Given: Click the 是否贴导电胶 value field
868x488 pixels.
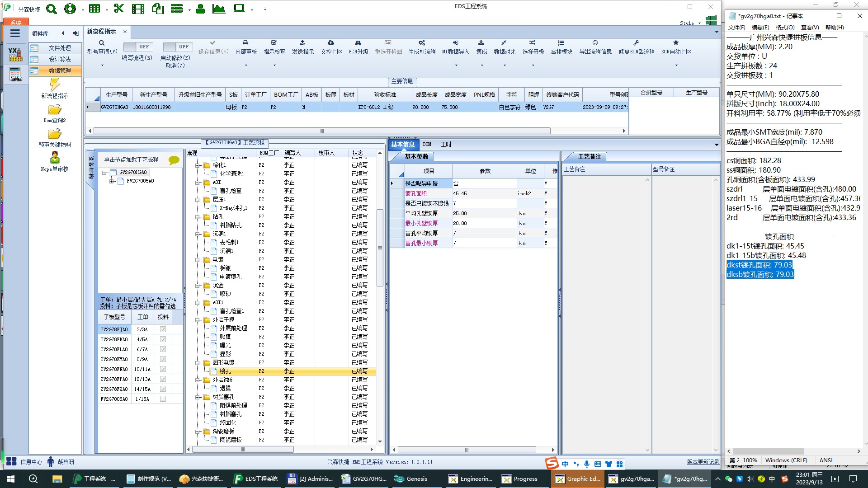Looking at the screenshot, I should click(484, 183).
